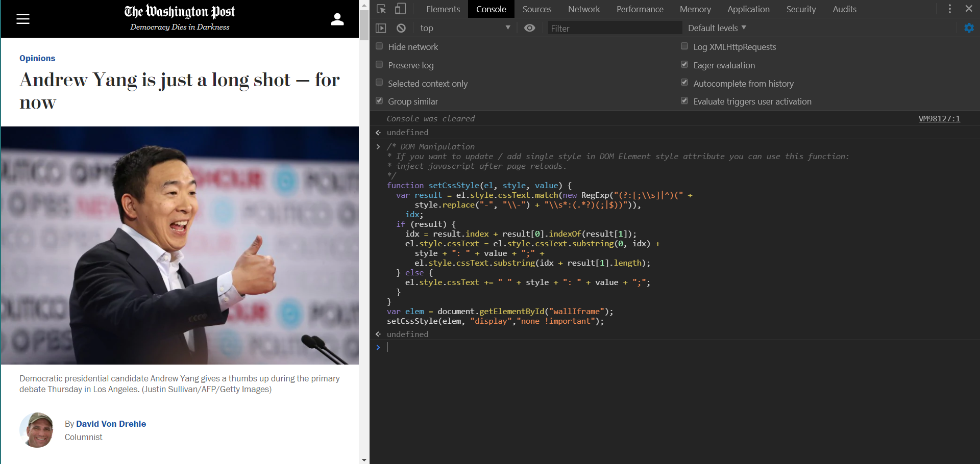980x464 pixels.
Task: Switch to the Network tab
Action: tap(584, 9)
